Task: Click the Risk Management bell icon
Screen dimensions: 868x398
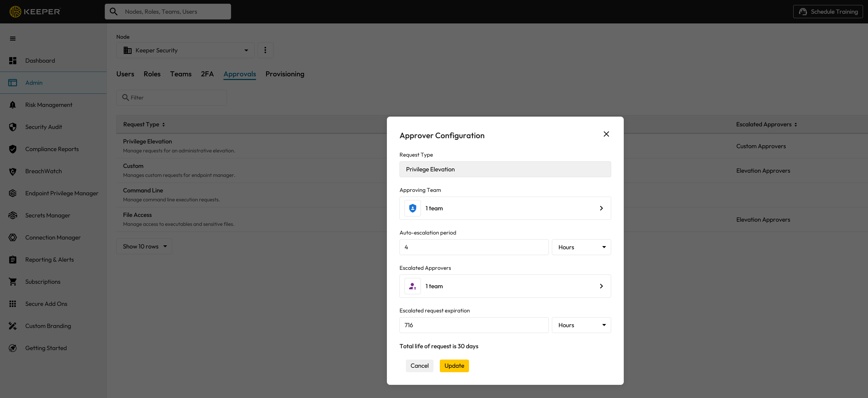Action: (x=13, y=105)
